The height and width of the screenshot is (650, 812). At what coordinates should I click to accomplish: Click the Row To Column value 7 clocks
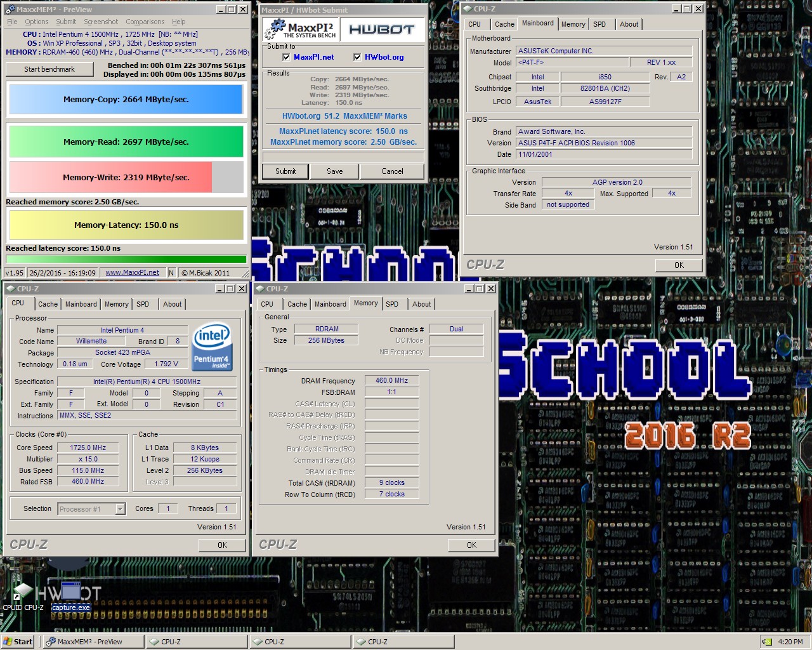[x=392, y=494]
